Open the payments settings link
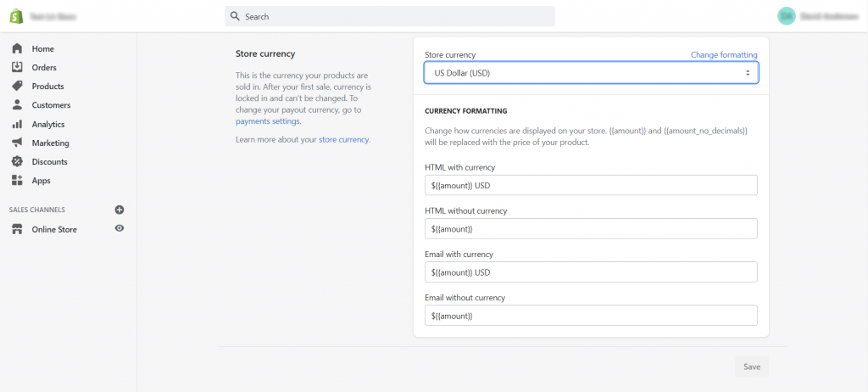 click(267, 121)
